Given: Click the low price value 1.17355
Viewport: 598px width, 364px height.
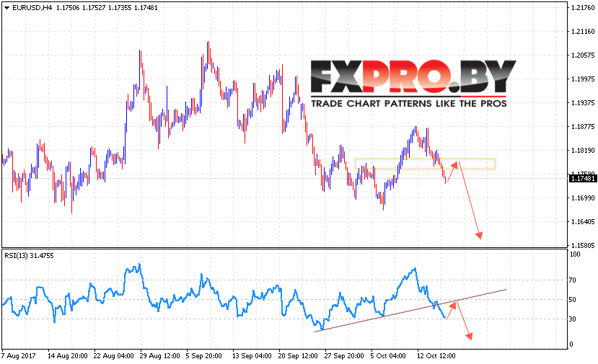Looking at the screenshot, I should 120,8.
